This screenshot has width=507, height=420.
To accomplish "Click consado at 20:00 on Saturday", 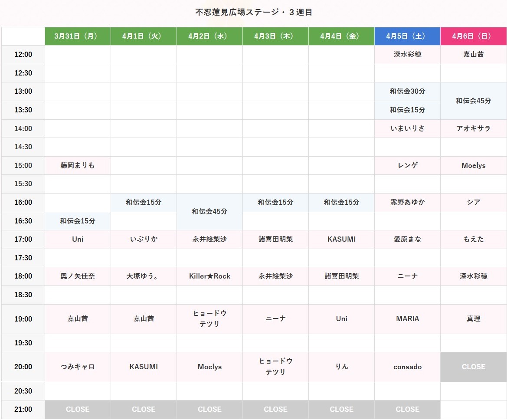I will (407, 367).
